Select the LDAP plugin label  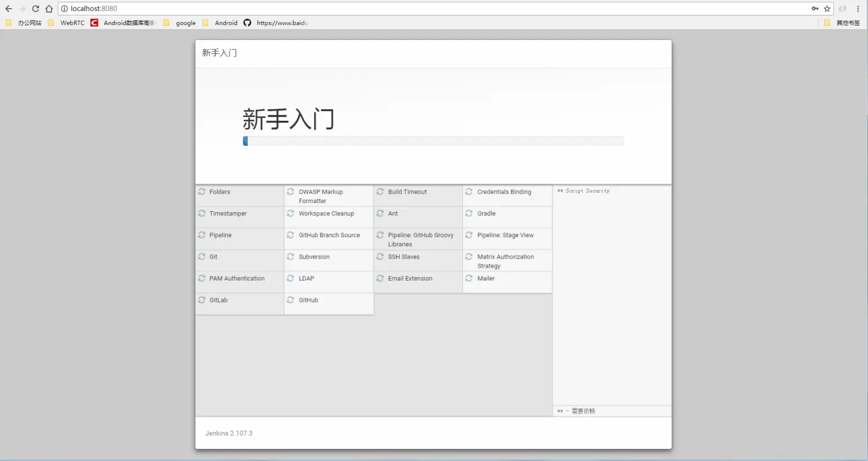307,279
